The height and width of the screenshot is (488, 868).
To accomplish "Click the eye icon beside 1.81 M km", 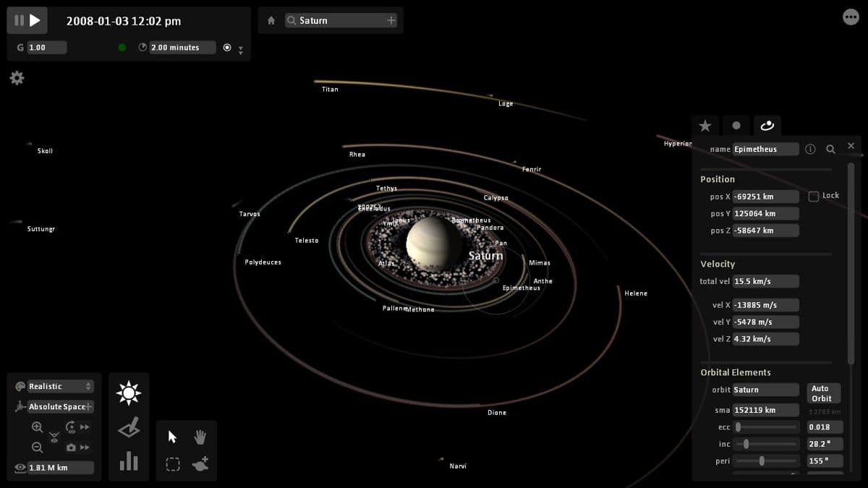I will 20,468.
